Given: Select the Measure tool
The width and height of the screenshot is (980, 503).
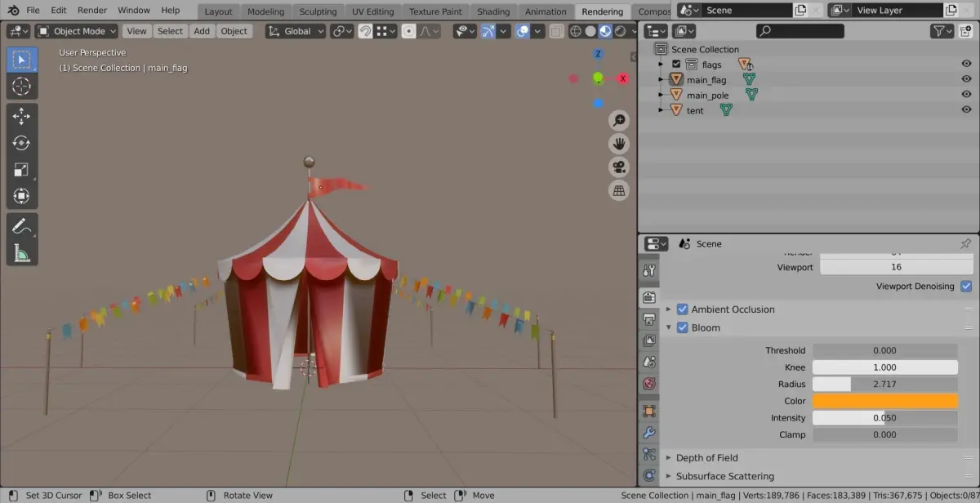Looking at the screenshot, I should (22, 252).
